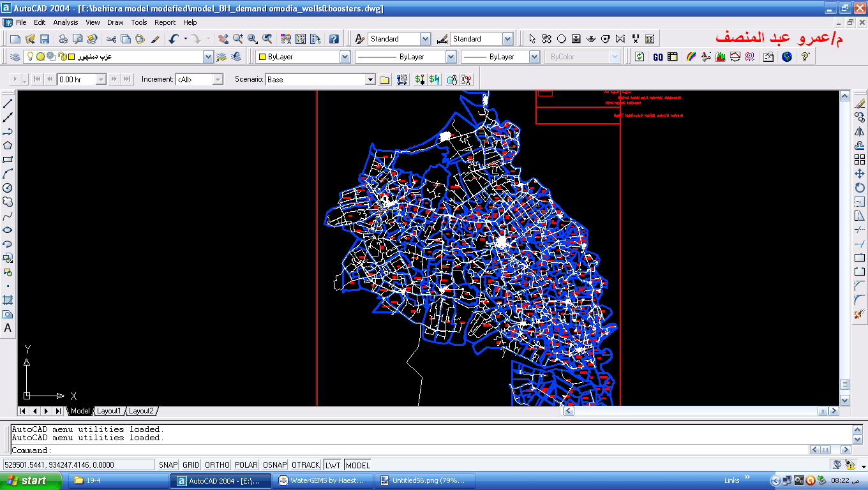Screen dimensions: 868x490
Task: Select the Polygon draw tool
Action: [8, 145]
